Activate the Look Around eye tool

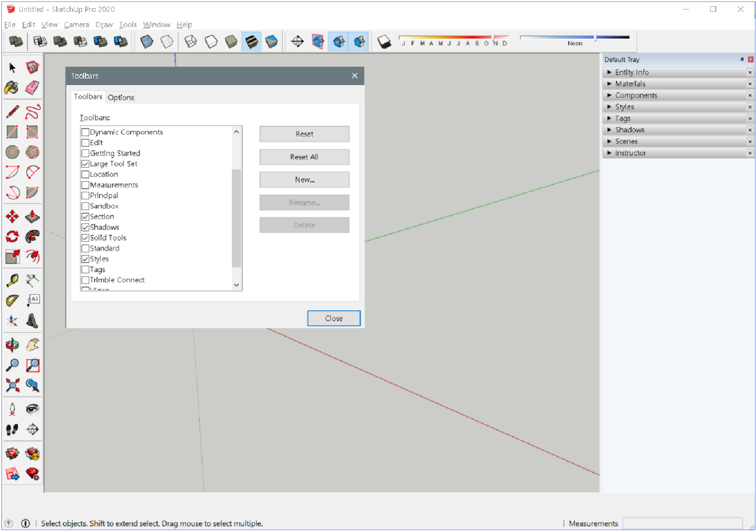[32, 409]
